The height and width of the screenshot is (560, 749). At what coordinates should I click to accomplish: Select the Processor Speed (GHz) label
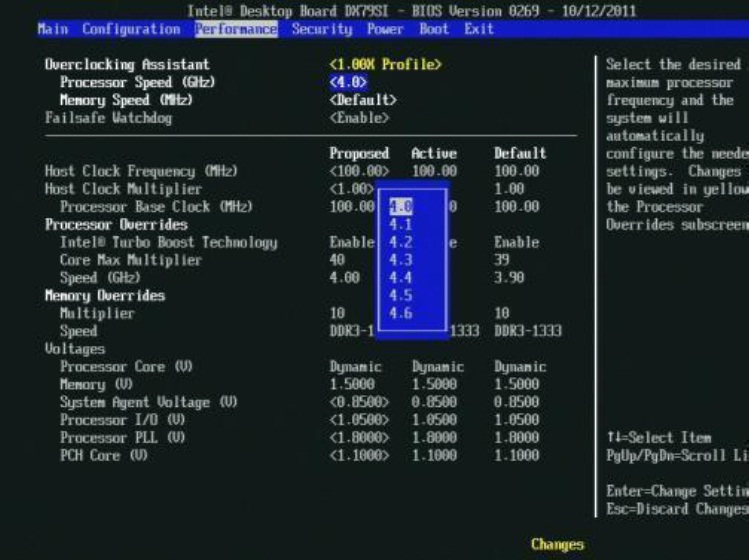pyautogui.click(x=138, y=82)
